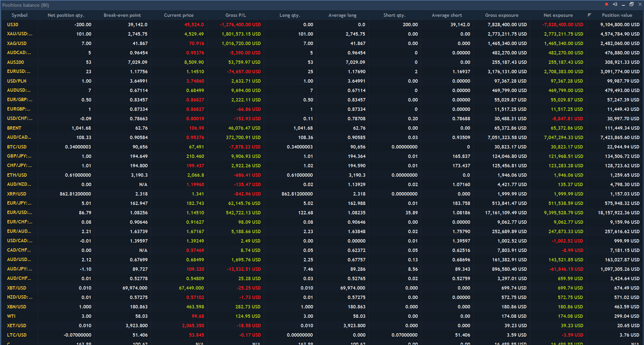Open the window menu icon in the title bar
Image resolution: width=644 pixels, height=345 pixels.
coord(615,4)
